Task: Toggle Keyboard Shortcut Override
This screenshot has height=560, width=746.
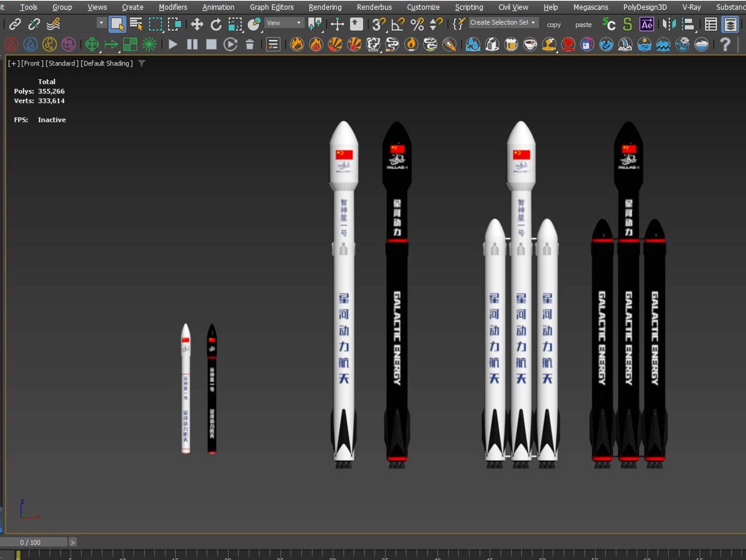Action: [x=356, y=24]
